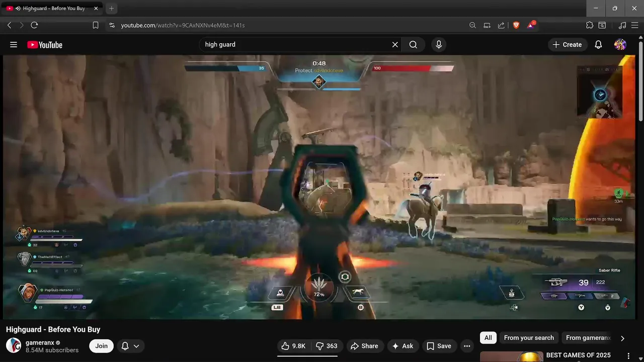Screen dimensions: 644x362
Task: Click the Join channel button
Action: click(x=102, y=346)
